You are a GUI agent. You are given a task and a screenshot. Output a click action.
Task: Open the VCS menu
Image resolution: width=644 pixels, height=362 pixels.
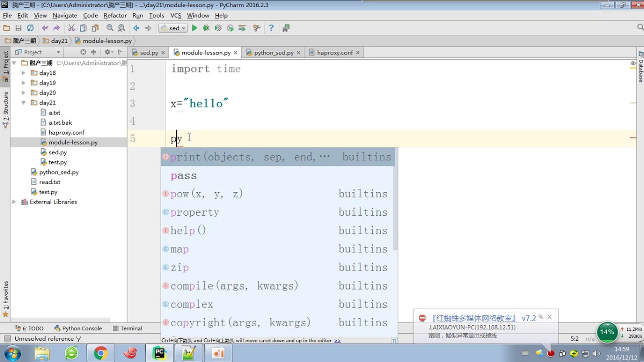click(x=176, y=16)
